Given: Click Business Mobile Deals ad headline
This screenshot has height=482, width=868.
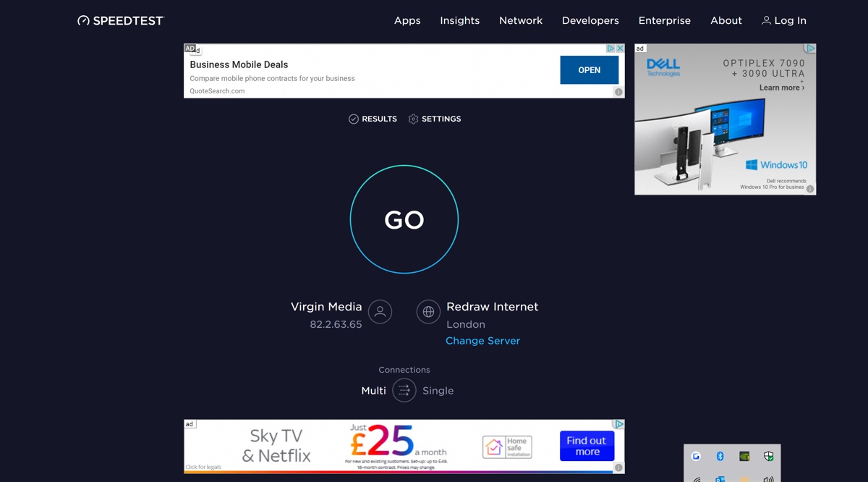Looking at the screenshot, I should coord(239,64).
